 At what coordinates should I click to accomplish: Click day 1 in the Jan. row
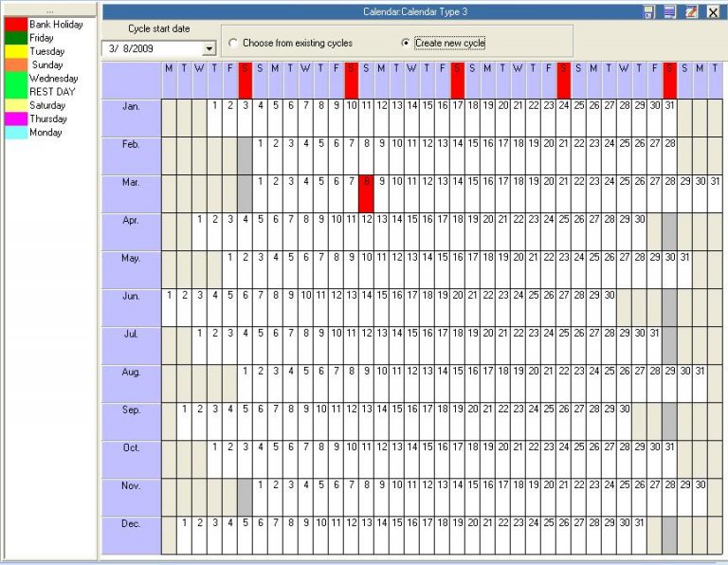point(214,118)
